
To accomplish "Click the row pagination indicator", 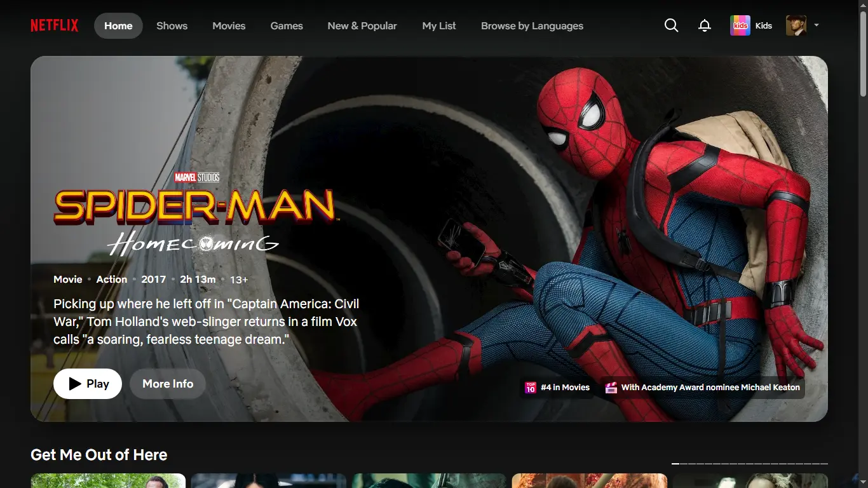I will (750, 464).
